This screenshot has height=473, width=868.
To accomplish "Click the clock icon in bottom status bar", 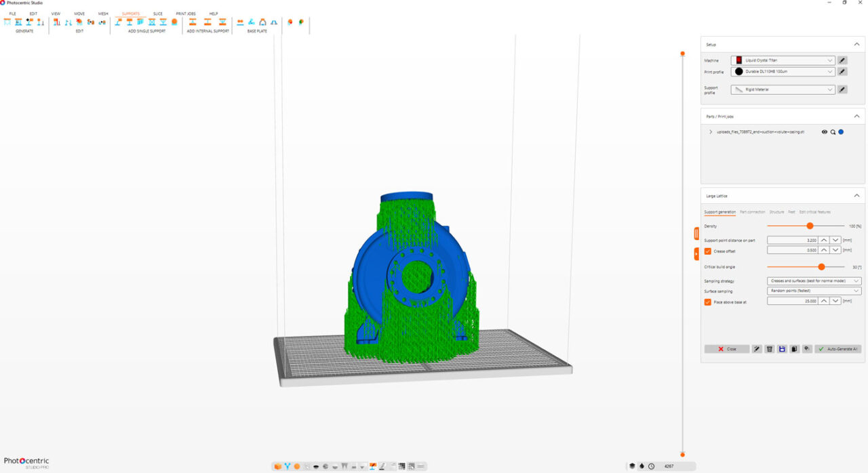I will [x=651, y=466].
